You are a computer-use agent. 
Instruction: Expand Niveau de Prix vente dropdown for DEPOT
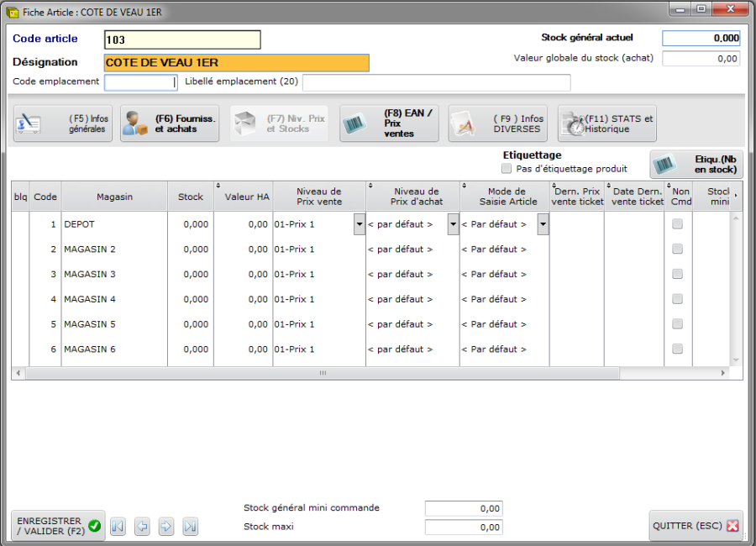point(360,224)
